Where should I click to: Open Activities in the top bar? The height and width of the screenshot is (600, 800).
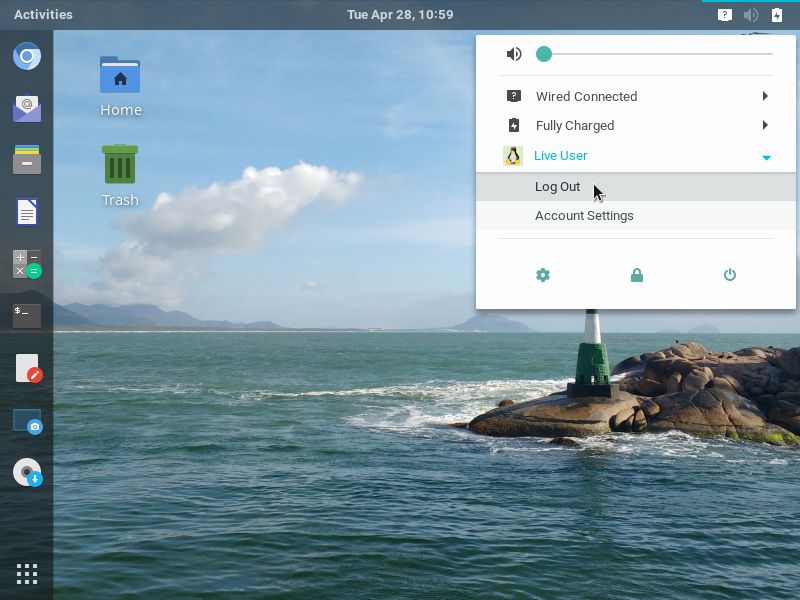(43, 14)
